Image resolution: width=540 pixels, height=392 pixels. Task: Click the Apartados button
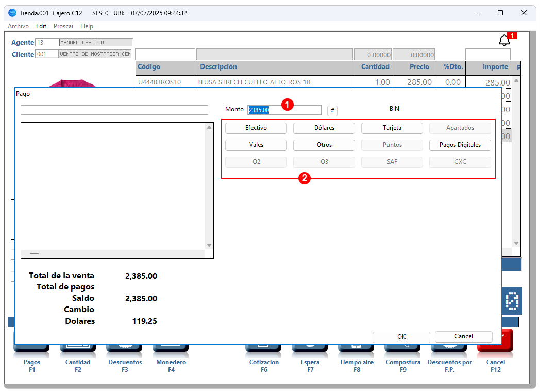point(460,128)
